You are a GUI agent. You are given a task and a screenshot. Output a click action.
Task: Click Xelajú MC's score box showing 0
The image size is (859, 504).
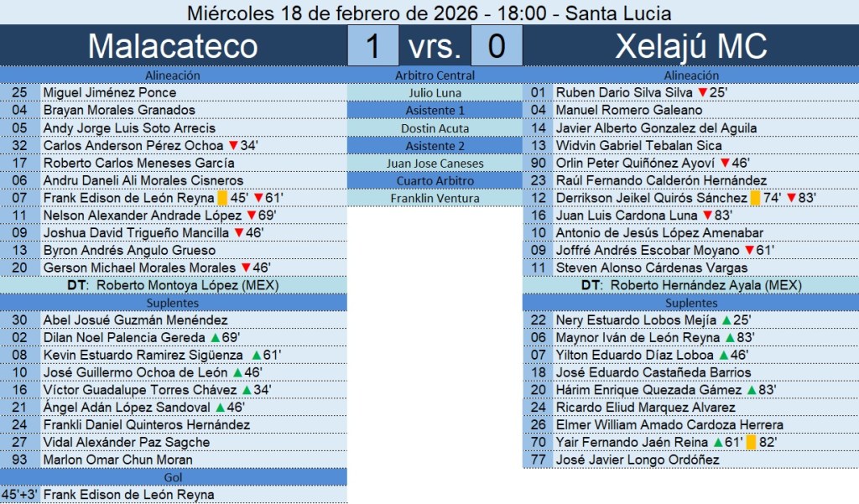(496, 46)
